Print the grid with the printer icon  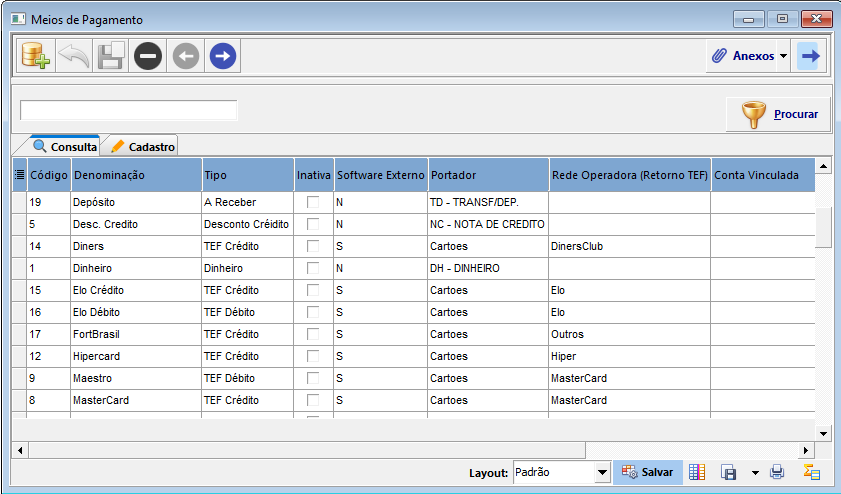pos(777,472)
